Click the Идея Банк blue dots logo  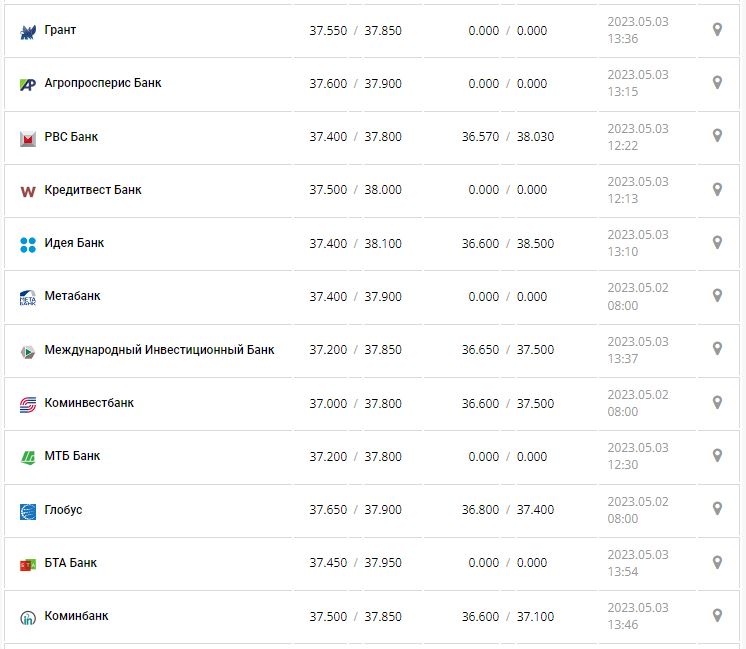(x=28, y=244)
